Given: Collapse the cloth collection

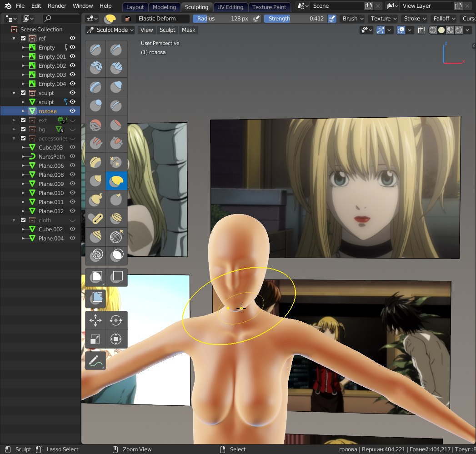Looking at the screenshot, I should pyautogui.click(x=14, y=220).
